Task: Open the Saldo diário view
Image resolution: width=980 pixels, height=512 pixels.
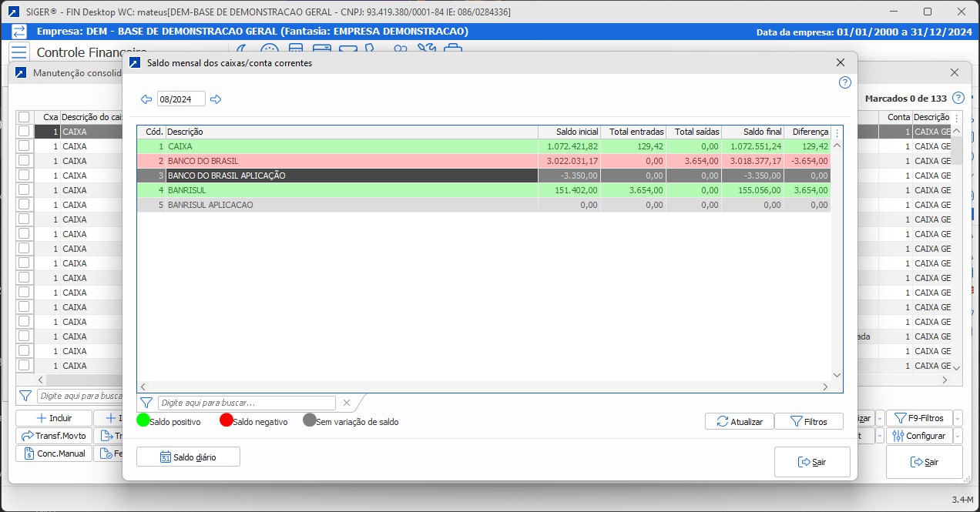Action: pos(188,457)
